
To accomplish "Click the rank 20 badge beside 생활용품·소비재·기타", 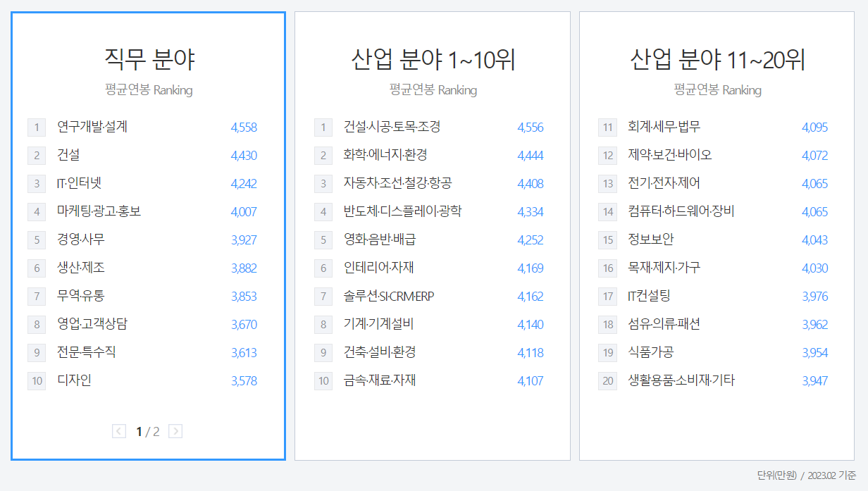I will point(607,380).
